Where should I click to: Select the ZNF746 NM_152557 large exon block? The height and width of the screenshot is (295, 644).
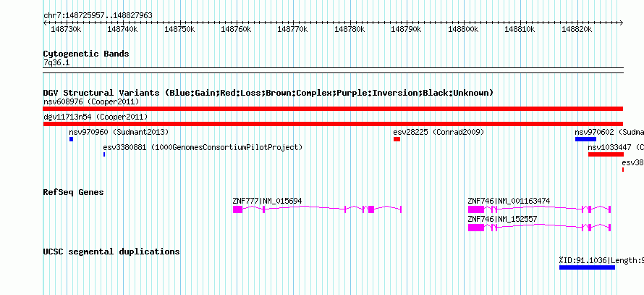coord(476,228)
